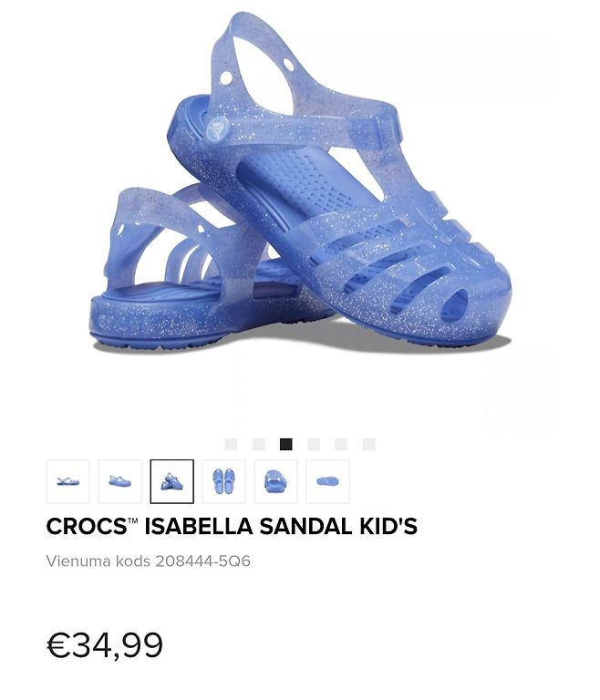Show the heel-view sandal thumbnail
The width and height of the screenshot is (600, 700).
275,481
